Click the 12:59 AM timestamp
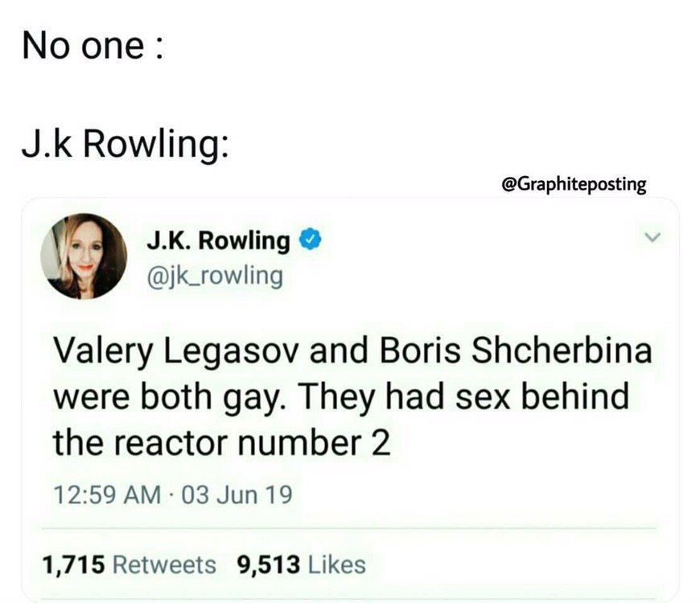The height and width of the screenshot is (603, 700). pyautogui.click(x=108, y=495)
